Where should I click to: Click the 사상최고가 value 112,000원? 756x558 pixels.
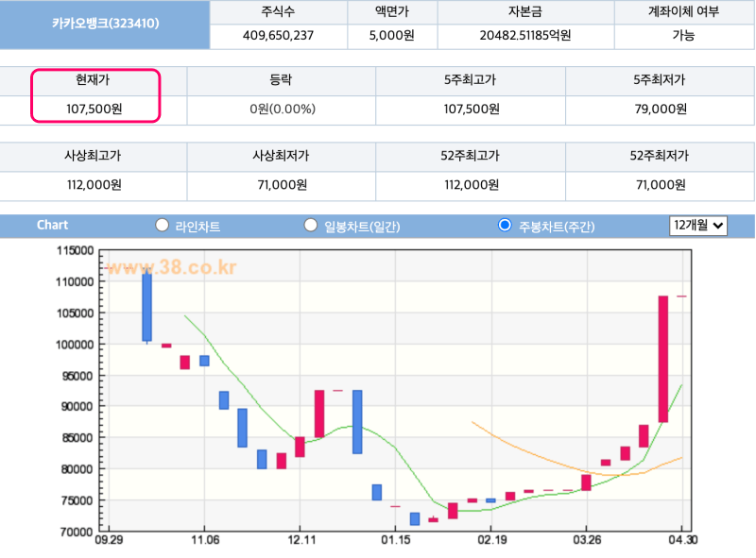(94, 185)
